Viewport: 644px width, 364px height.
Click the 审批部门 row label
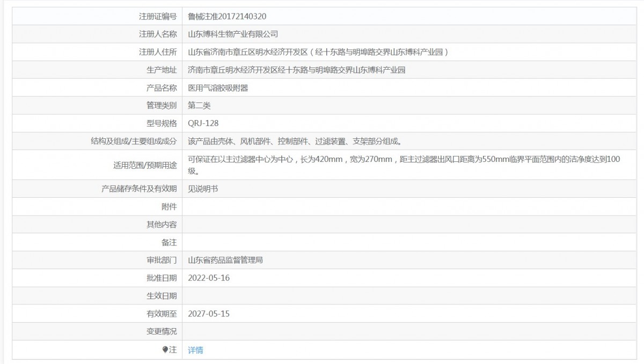tap(162, 261)
